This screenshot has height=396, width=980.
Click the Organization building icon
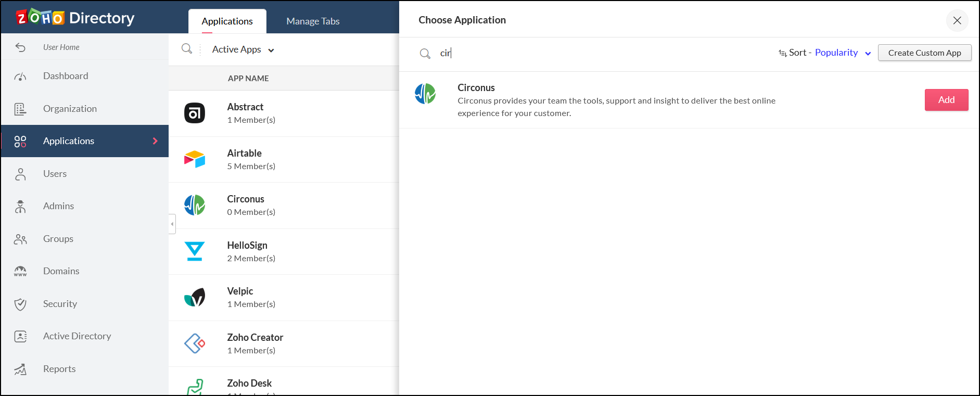tap(20, 109)
